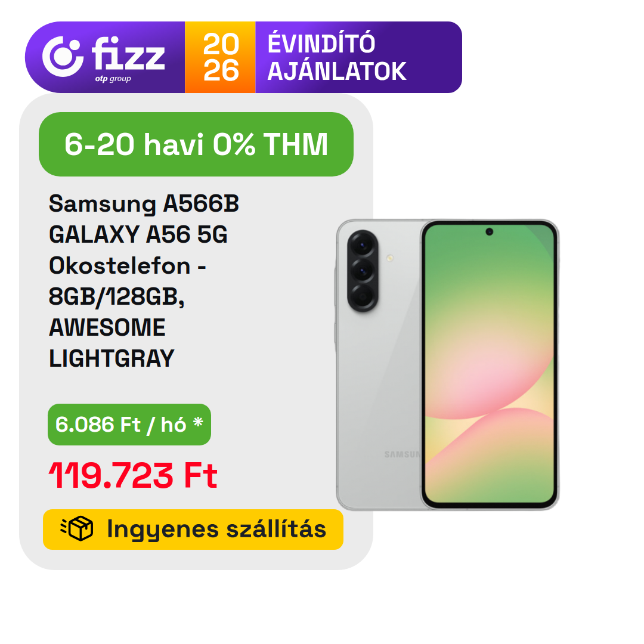Open the ÉVINDÍTÓ AJÁNLATOK banner

click(x=337, y=57)
